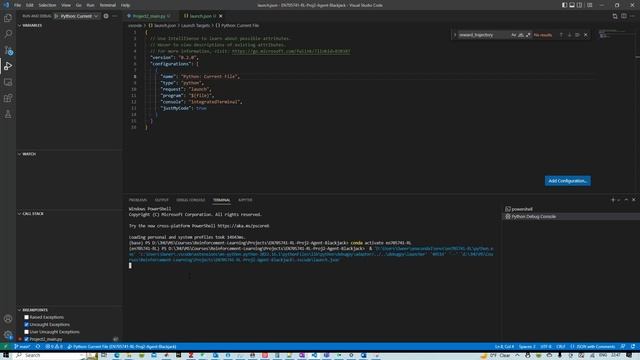Expand replace mode in find widget
The width and height of the screenshot is (640, 360).
pos(455,35)
